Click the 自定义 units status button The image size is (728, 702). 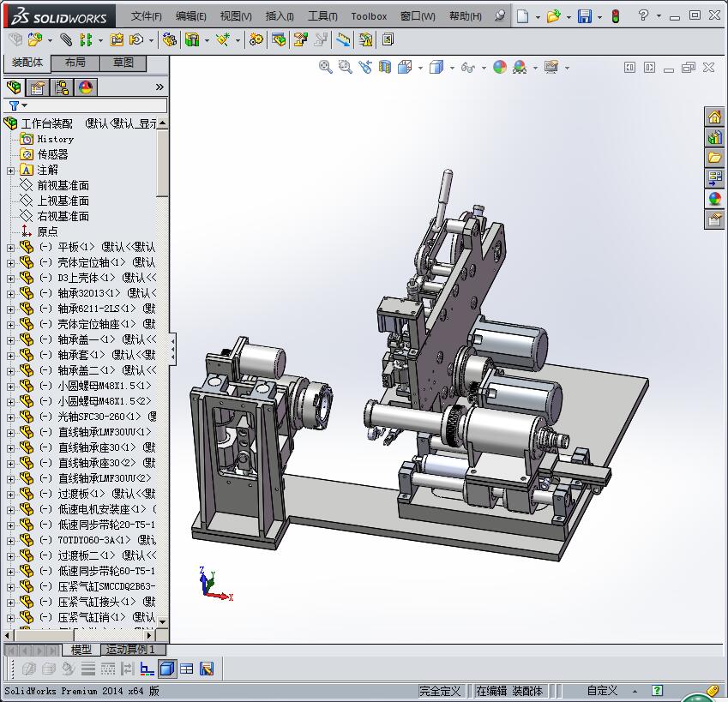[602, 691]
